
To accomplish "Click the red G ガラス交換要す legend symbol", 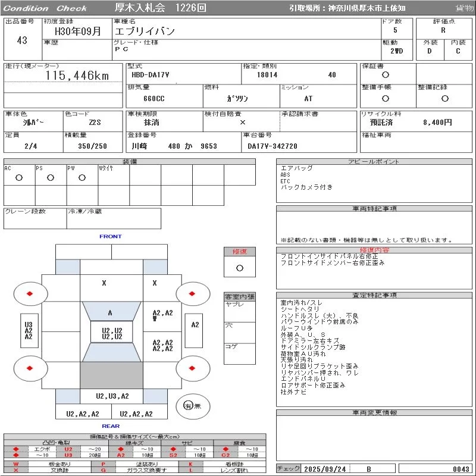I will pyautogui.click(x=103, y=471).
